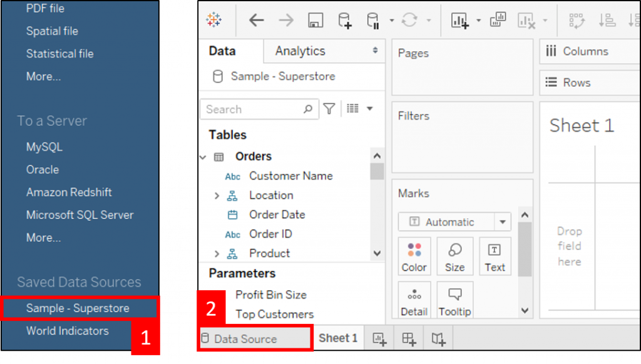Select the Profit Bin Size parameter
The image size is (641, 364).
pyautogui.click(x=270, y=295)
